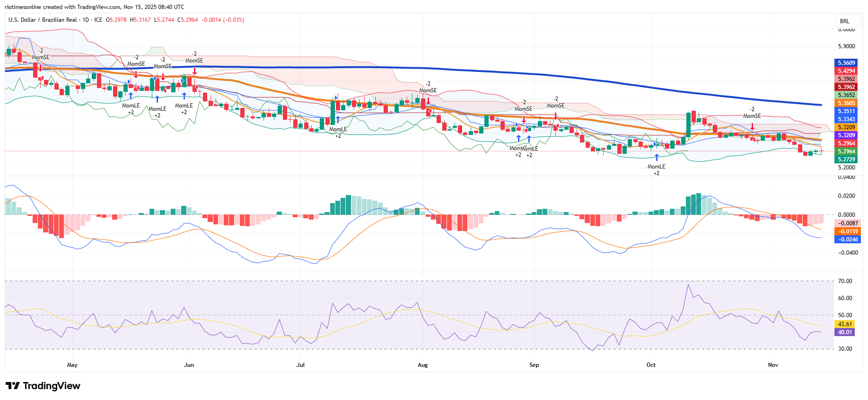Click the high value H5.3167
Screen dimensions: 868x400
[x=140, y=20]
